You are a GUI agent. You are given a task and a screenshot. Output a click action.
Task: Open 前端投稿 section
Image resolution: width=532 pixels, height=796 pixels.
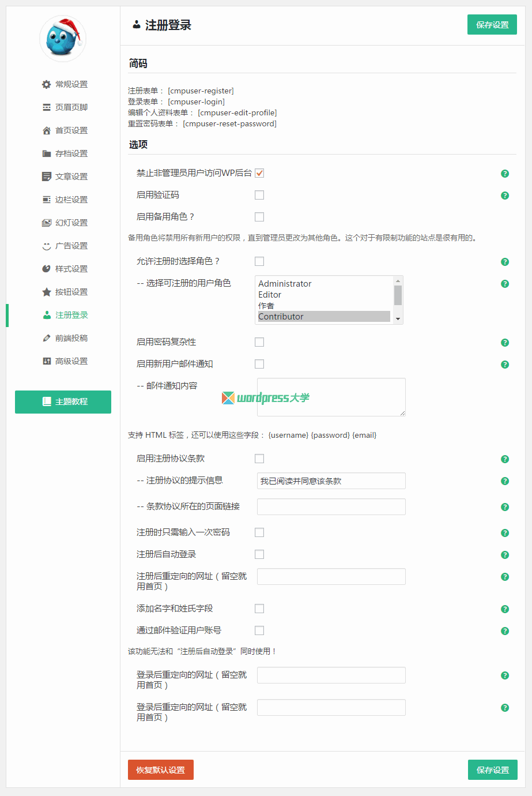coord(65,338)
